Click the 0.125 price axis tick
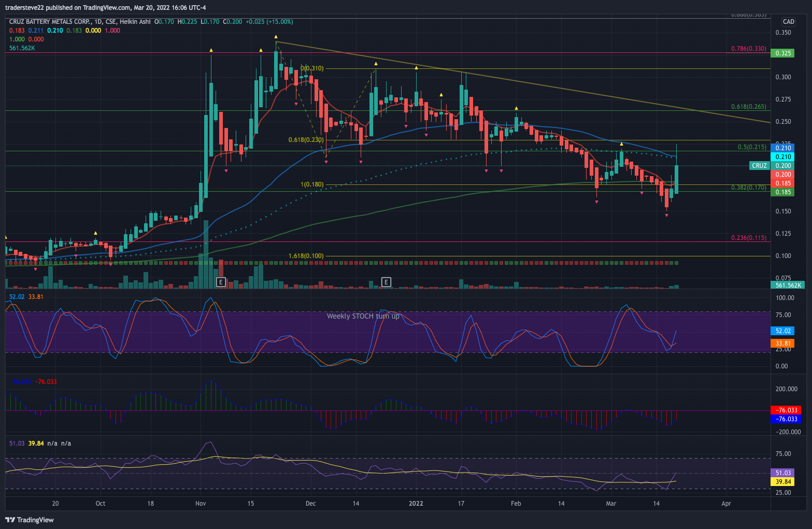This screenshot has height=529, width=812. click(x=783, y=234)
